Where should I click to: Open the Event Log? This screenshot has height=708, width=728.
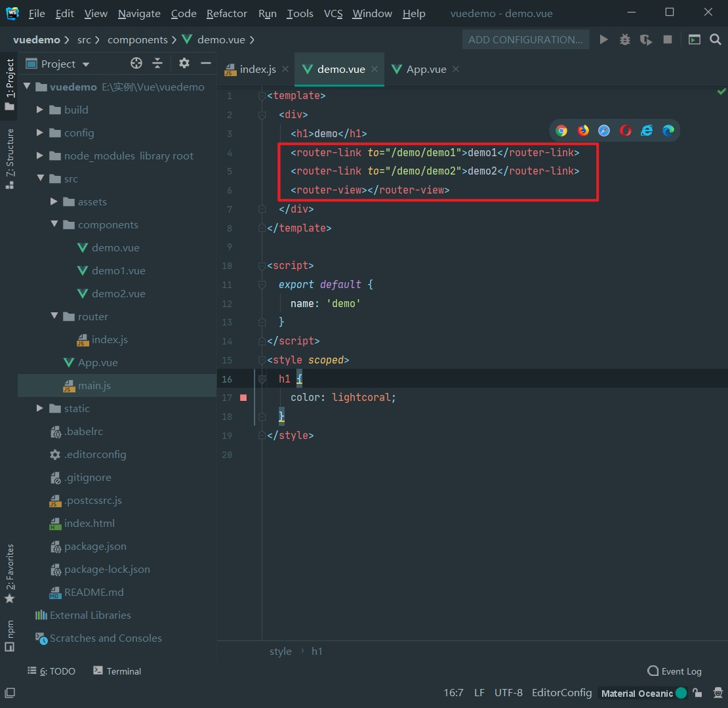674,671
